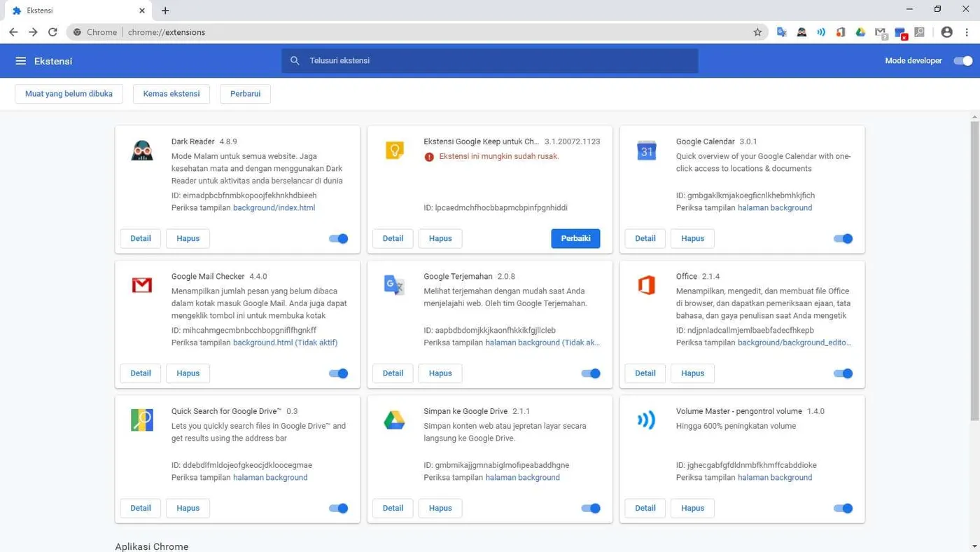Go forward with the forward arrow
The width and height of the screenshot is (980, 552).
(x=33, y=32)
